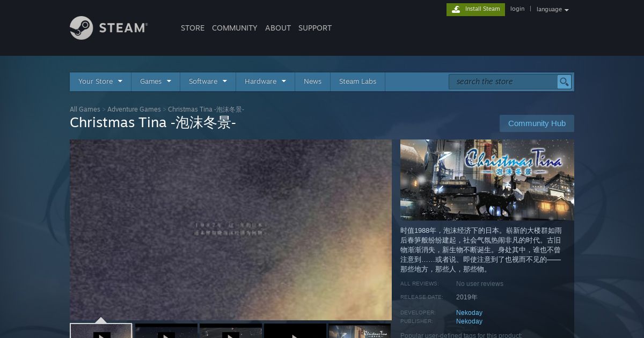Select the fifth thumbnail with the game logo
Screen dimensions: 644x338
pyautogui.click(x=360, y=331)
